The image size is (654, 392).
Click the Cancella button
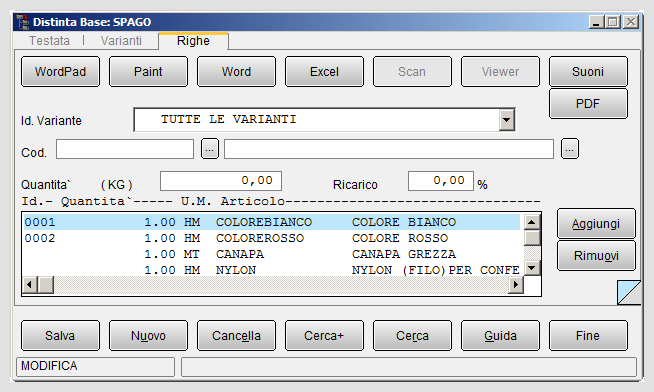(236, 336)
